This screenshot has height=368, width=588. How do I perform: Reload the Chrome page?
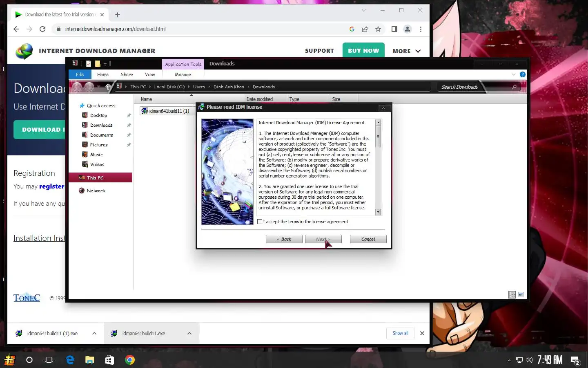click(42, 29)
